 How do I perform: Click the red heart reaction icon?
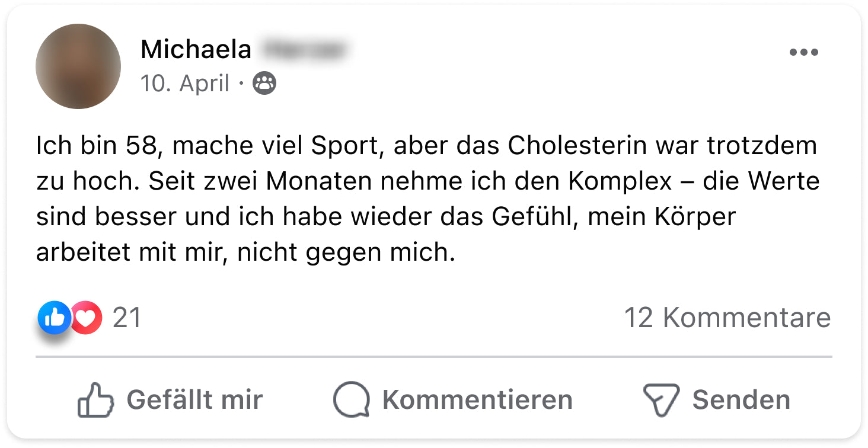[x=87, y=318]
